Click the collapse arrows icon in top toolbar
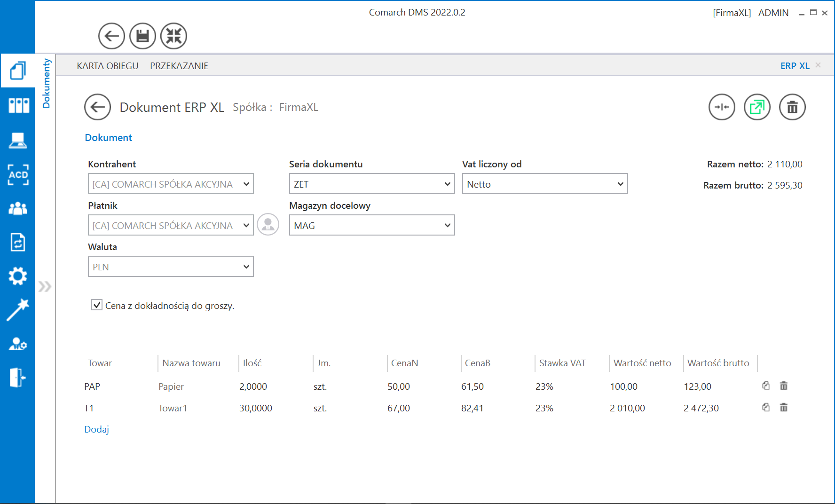This screenshot has width=835, height=504. click(x=173, y=36)
